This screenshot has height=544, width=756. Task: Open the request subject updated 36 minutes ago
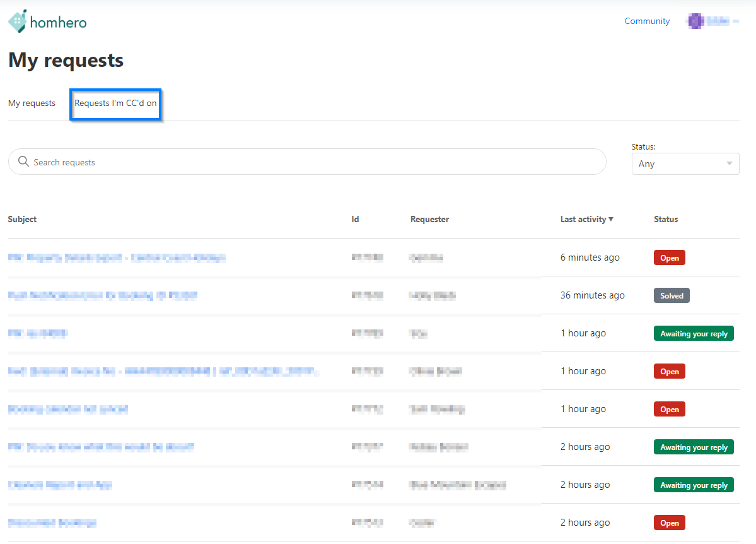pyautogui.click(x=103, y=295)
